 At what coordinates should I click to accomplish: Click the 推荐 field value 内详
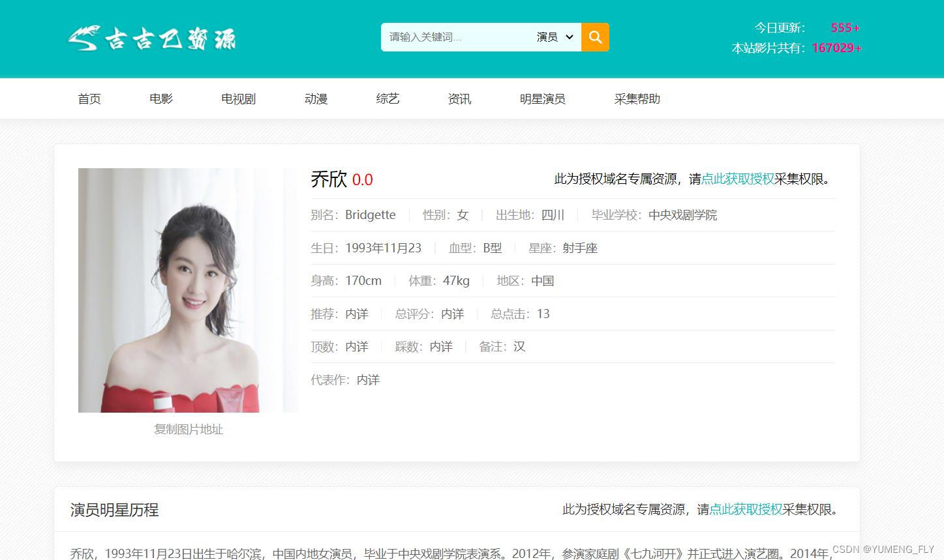(357, 314)
